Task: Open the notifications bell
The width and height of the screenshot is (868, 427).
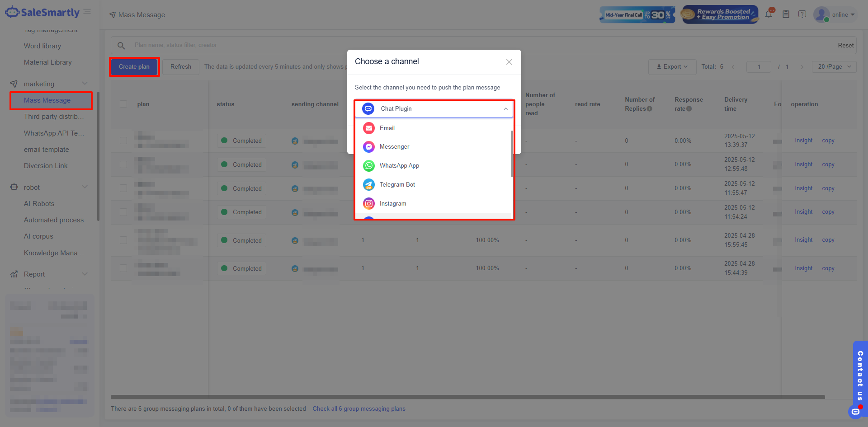Action: 769,14
